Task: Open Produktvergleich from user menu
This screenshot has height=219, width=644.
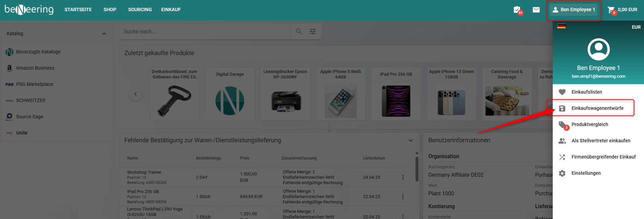Action: (x=598, y=124)
